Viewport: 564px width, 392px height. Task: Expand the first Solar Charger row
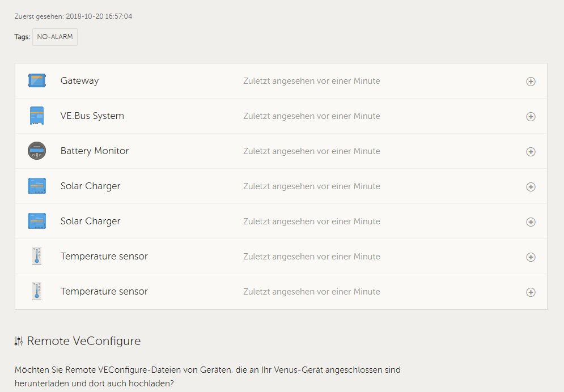coord(531,187)
